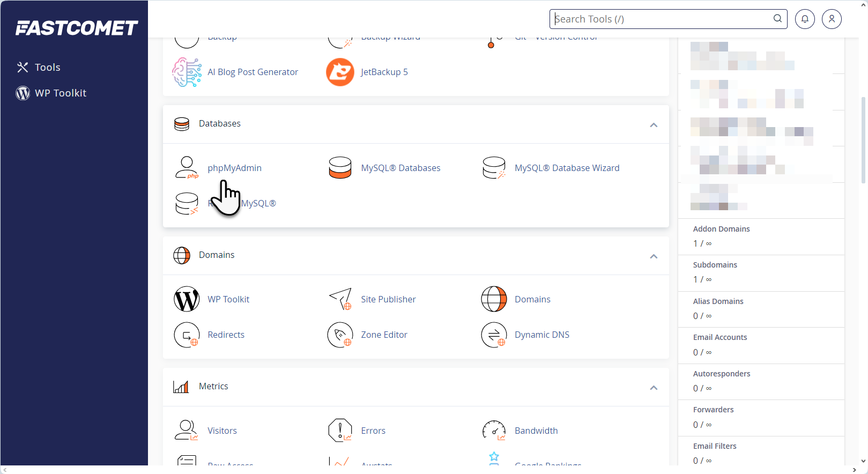Open the Visitors icon
868x474 pixels.
pyautogui.click(x=187, y=431)
